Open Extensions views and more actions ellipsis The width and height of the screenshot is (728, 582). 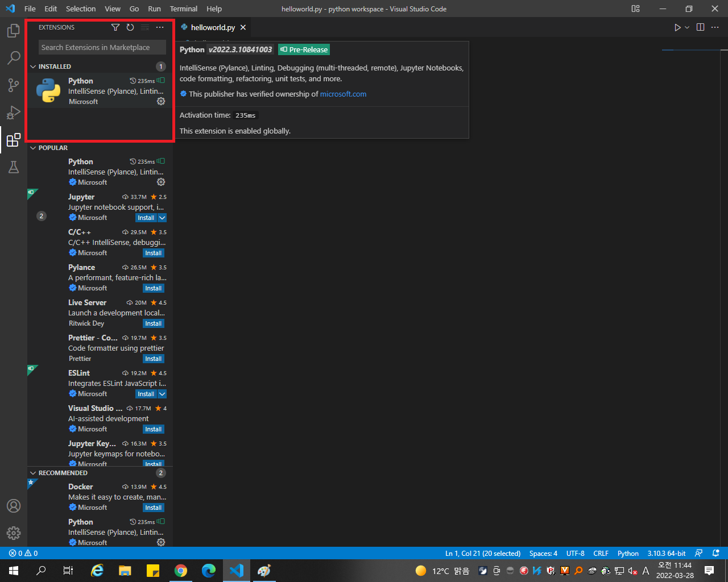coord(160,27)
